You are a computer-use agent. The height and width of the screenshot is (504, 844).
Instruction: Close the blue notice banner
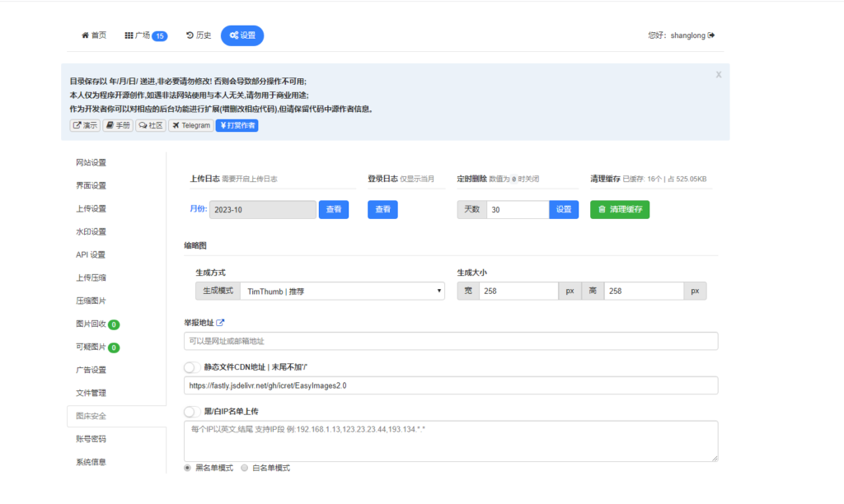[x=718, y=74]
